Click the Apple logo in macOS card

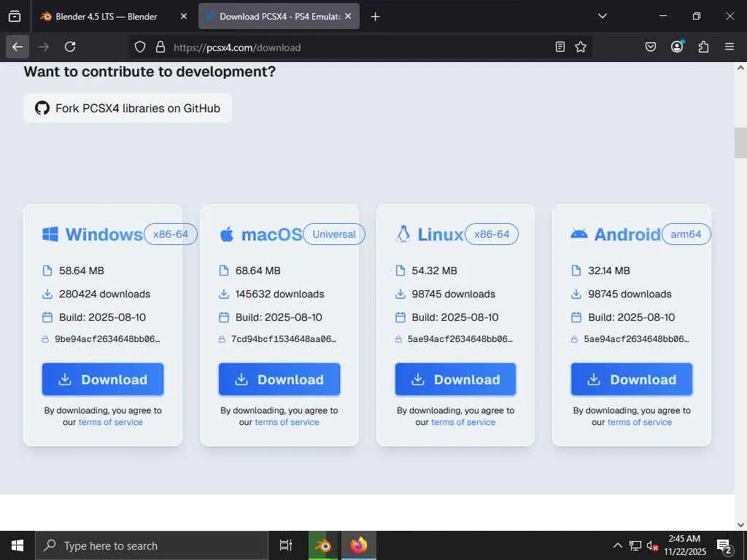pyautogui.click(x=227, y=234)
